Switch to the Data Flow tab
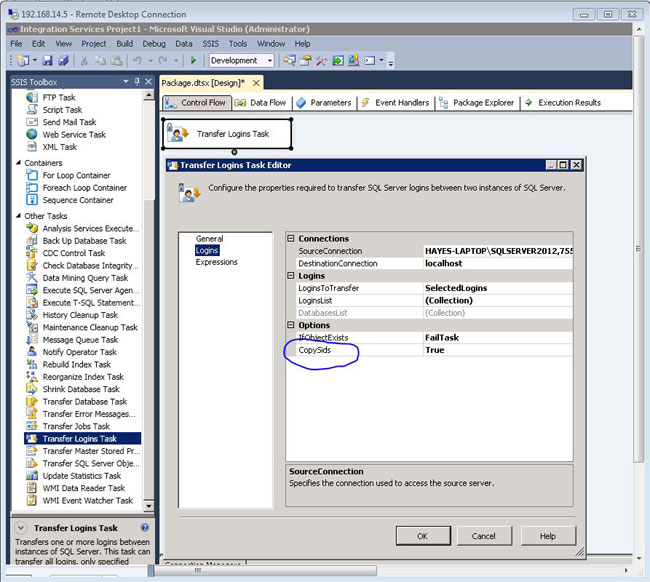Screen dimensions: 650x582 261,103
